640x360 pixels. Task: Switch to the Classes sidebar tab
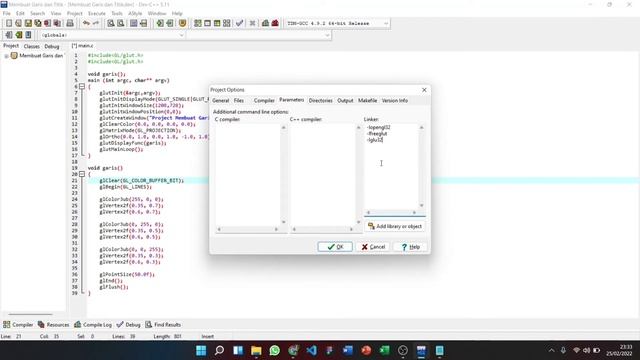coord(31,47)
